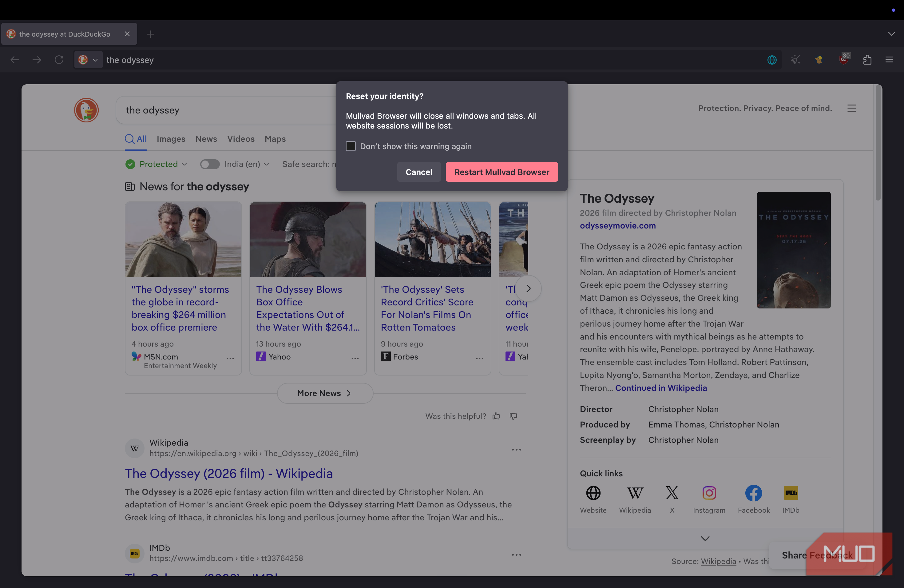Click the thumbs down icon
The image size is (904, 588).
point(513,416)
